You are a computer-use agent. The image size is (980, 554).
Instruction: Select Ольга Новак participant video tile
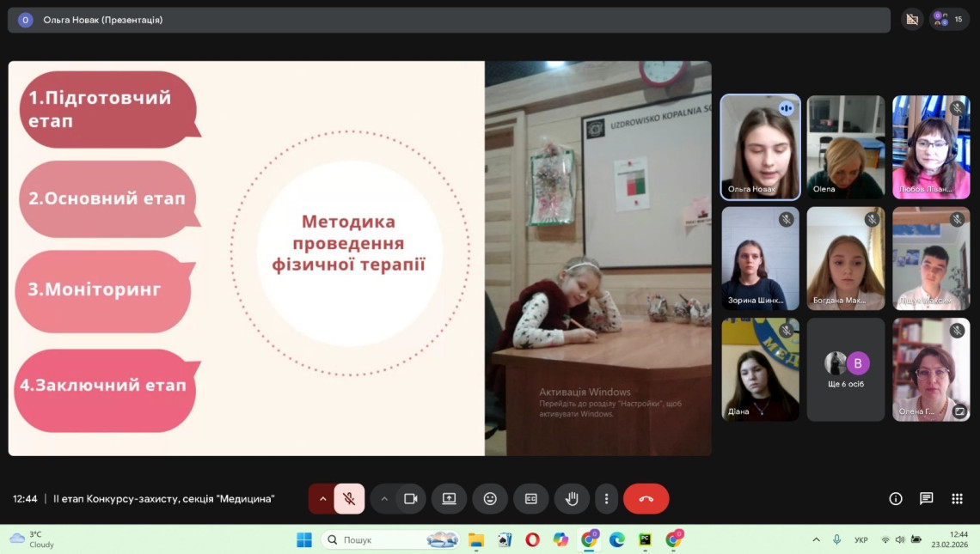tap(760, 147)
